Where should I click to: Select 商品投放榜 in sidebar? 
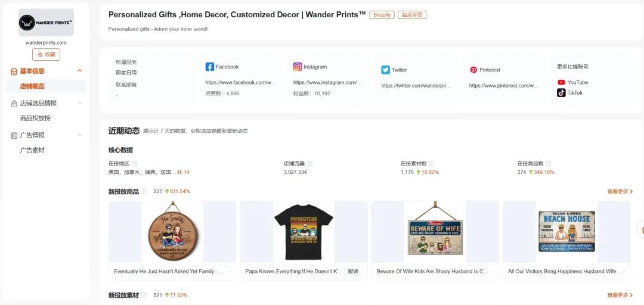35,118
